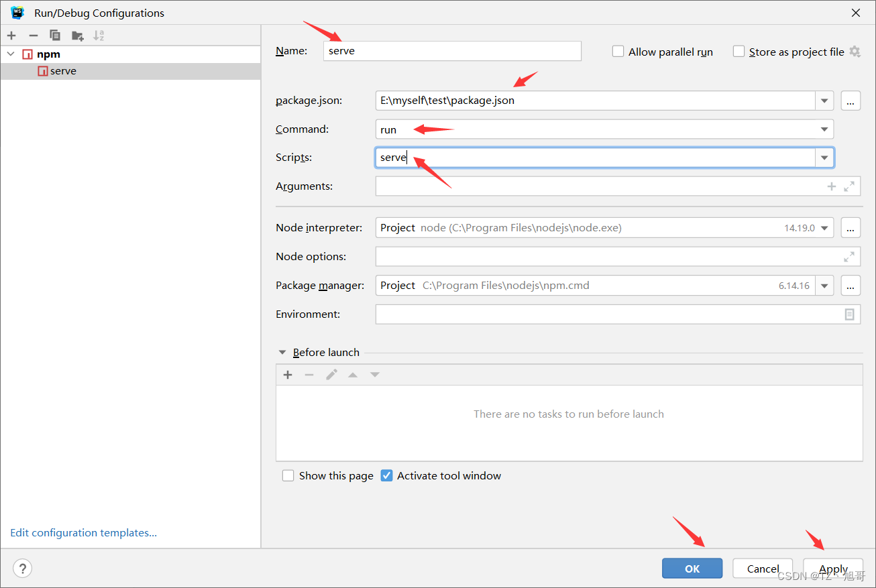Uncheck Activate tool window

386,475
